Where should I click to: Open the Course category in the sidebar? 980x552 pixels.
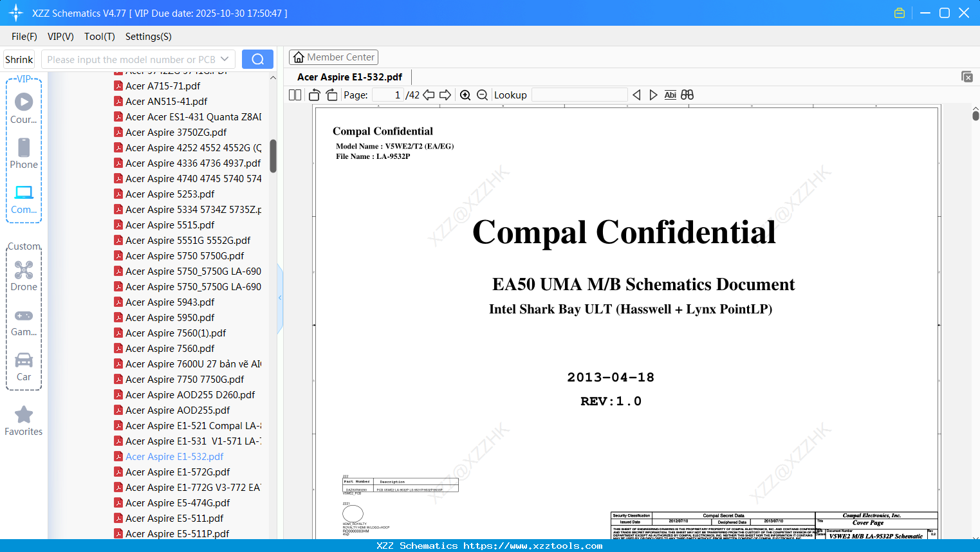tap(24, 109)
